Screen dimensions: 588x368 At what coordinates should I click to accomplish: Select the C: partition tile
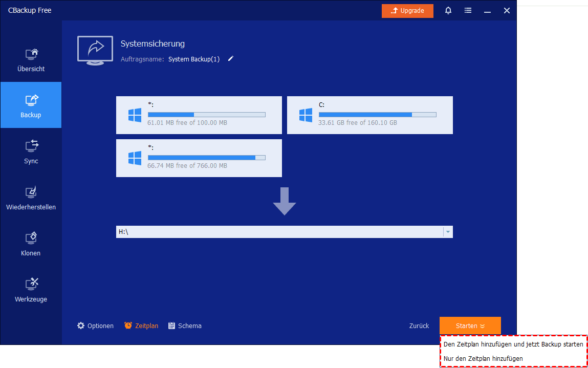tap(369, 115)
